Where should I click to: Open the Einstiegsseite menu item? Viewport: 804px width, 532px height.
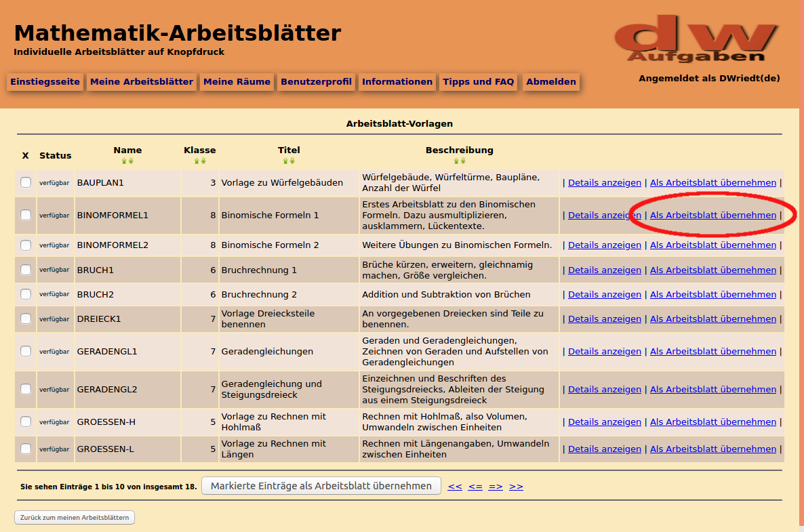tap(45, 81)
